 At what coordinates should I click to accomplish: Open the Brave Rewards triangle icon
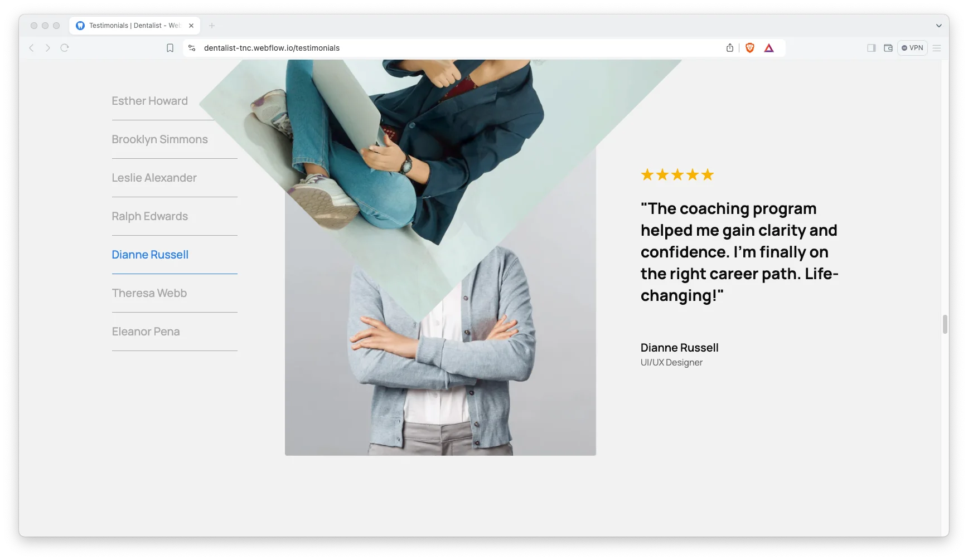coord(769,48)
